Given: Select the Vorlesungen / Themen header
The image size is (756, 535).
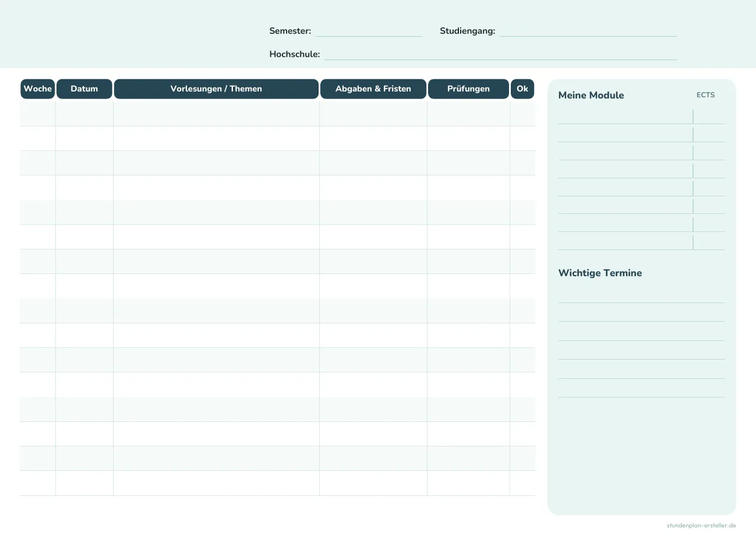Looking at the screenshot, I should pos(216,89).
